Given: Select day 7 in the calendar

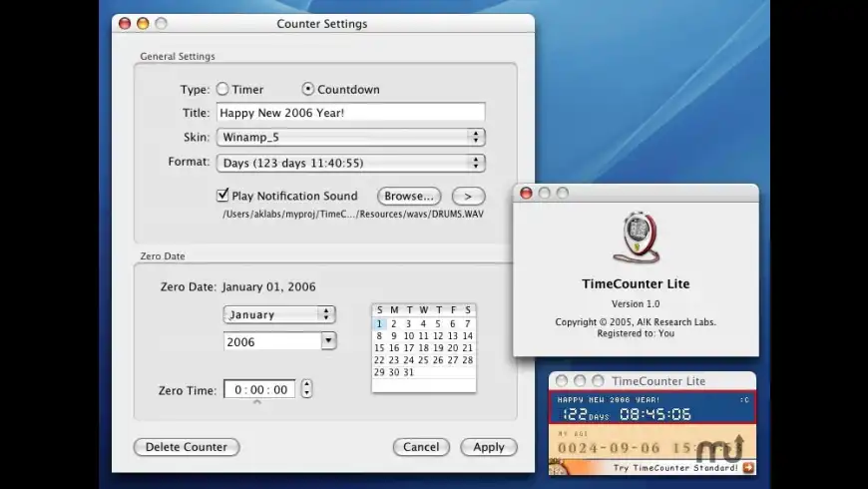Looking at the screenshot, I should (468, 323).
